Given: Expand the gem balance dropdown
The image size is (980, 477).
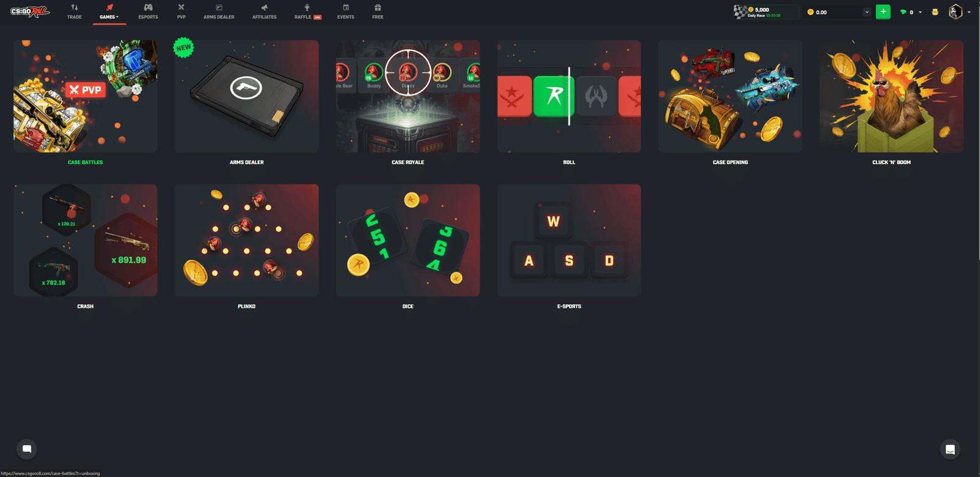Looking at the screenshot, I should pos(920,12).
